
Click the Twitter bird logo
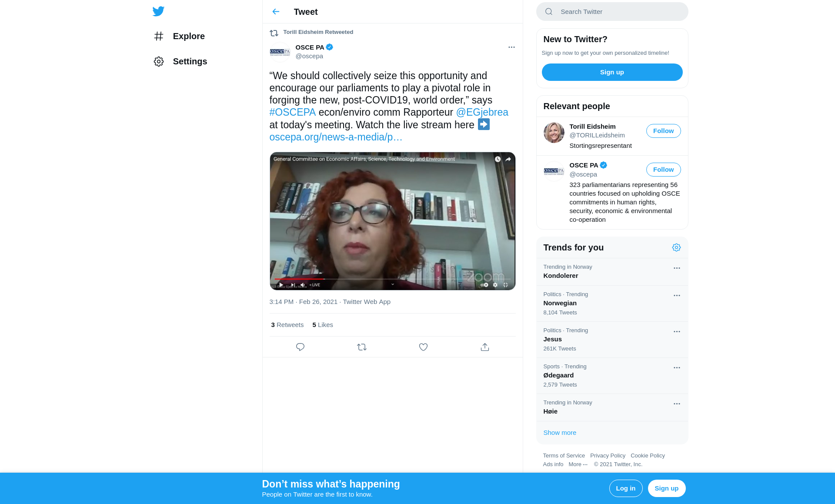[158, 11]
